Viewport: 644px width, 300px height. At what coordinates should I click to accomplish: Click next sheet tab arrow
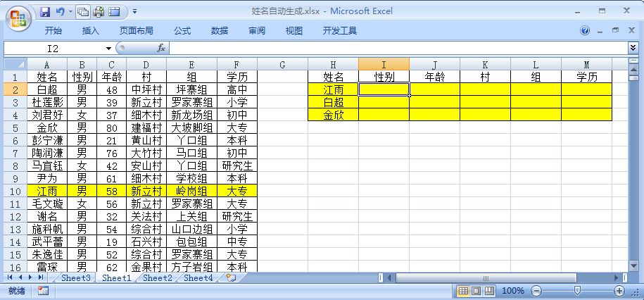tap(30, 277)
